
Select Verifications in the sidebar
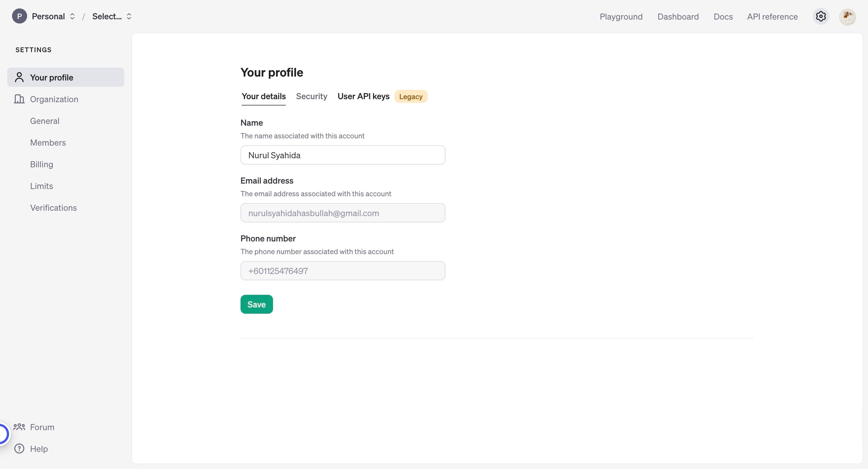pyautogui.click(x=53, y=208)
